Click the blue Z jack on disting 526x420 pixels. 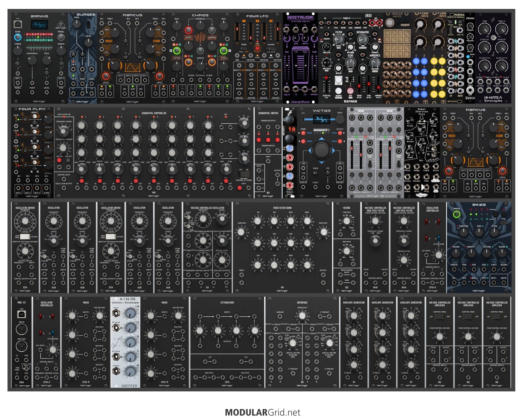pos(290,149)
